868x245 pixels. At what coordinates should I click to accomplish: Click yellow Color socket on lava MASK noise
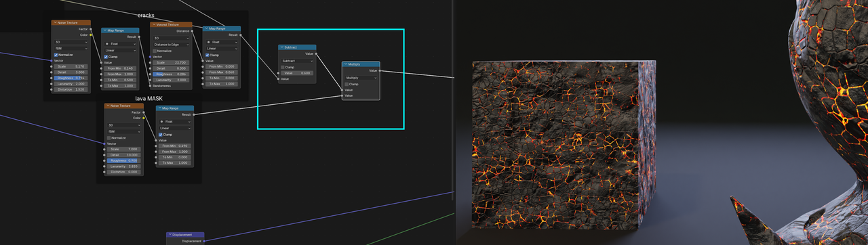click(x=143, y=118)
